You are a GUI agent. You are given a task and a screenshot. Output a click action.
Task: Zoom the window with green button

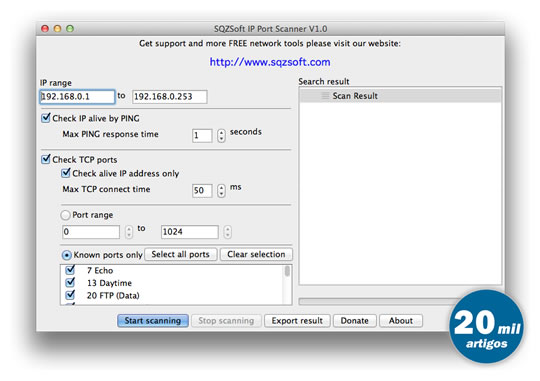coord(70,29)
